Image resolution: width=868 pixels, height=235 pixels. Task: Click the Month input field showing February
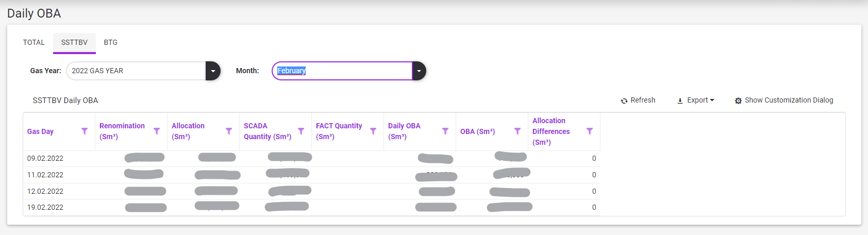(x=342, y=71)
